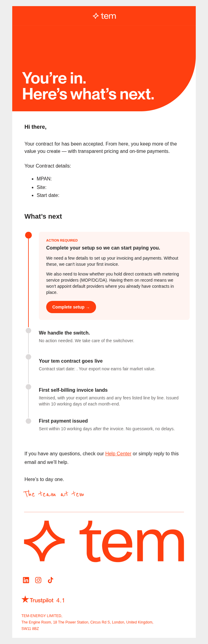The image size is (208, 644).
Task: Open the TikTok icon in footer
Action: click(50, 580)
